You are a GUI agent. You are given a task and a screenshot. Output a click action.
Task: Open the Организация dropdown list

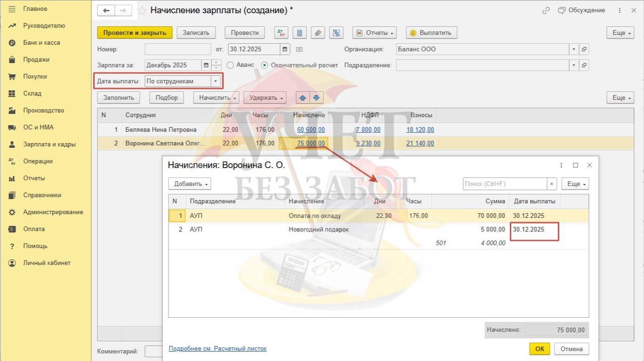573,49
